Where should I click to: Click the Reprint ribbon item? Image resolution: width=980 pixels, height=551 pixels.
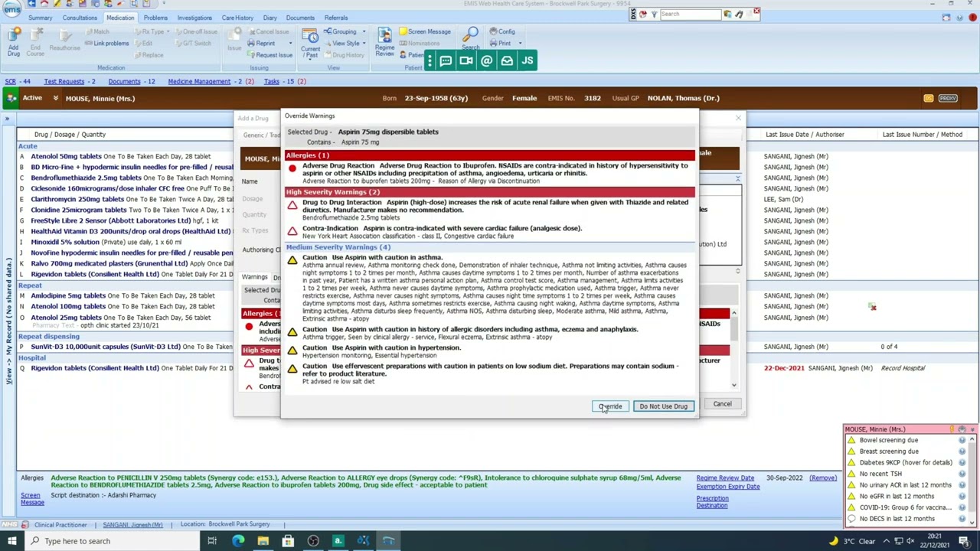(x=261, y=43)
